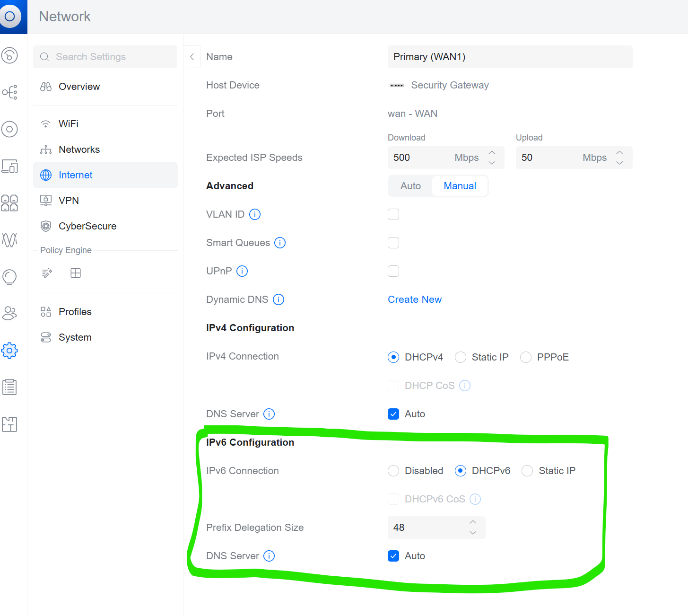Image resolution: width=688 pixels, height=616 pixels.
Task: Click Create New Dynamic DNS link
Action: click(x=415, y=299)
